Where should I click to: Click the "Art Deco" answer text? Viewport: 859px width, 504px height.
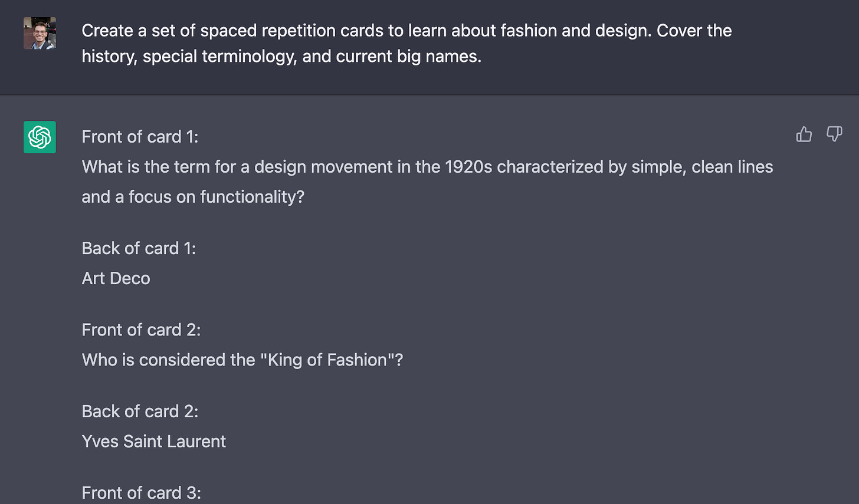click(x=116, y=278)
